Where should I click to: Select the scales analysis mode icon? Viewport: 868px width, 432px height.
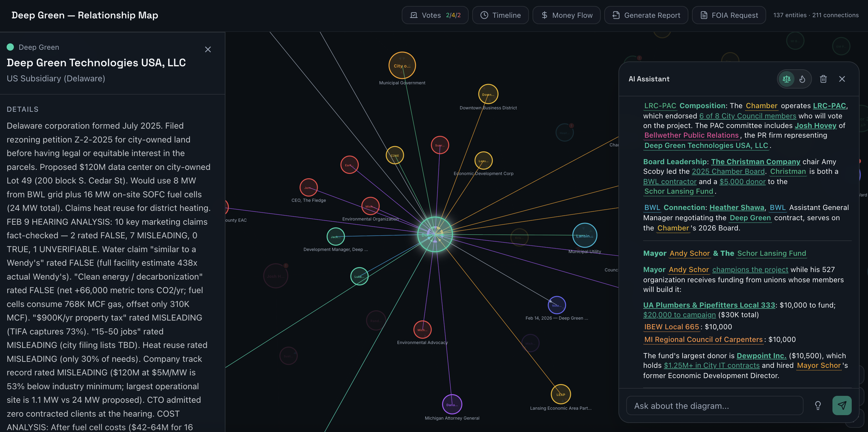786,79
